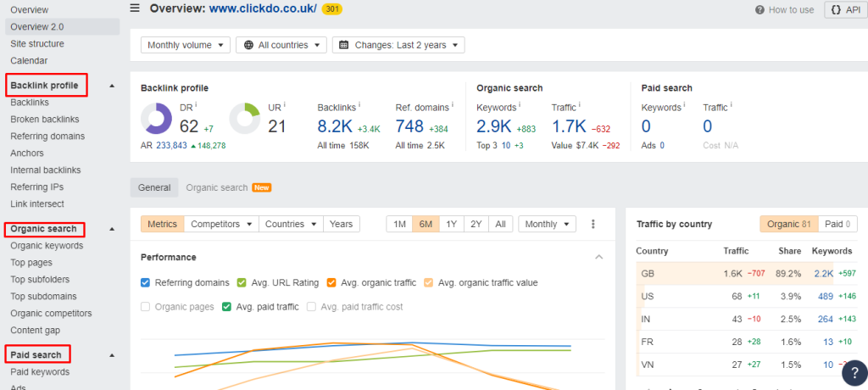Switch to General tab
The width and height of the screenshot is (868, 390).
tap(154, 187)
